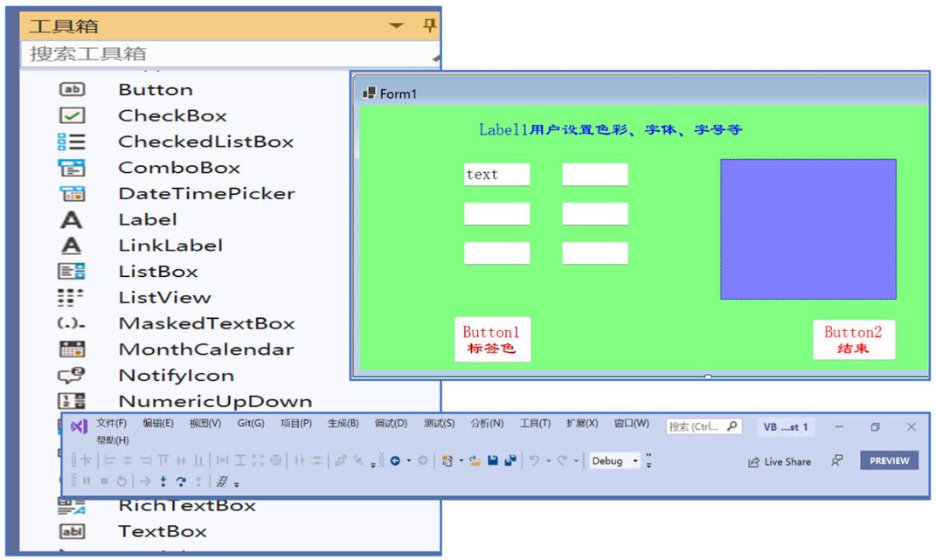Open the 工具(T) menu
936x560 pixels.
tap(535, 424)
